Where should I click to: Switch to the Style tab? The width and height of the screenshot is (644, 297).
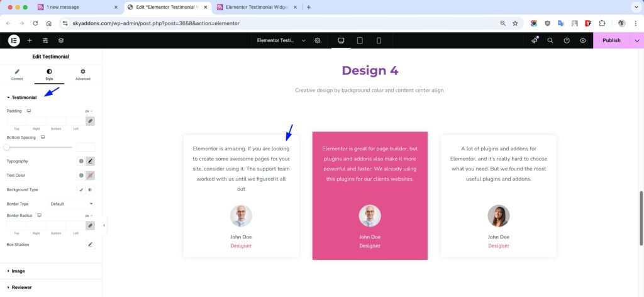(49, 74)
